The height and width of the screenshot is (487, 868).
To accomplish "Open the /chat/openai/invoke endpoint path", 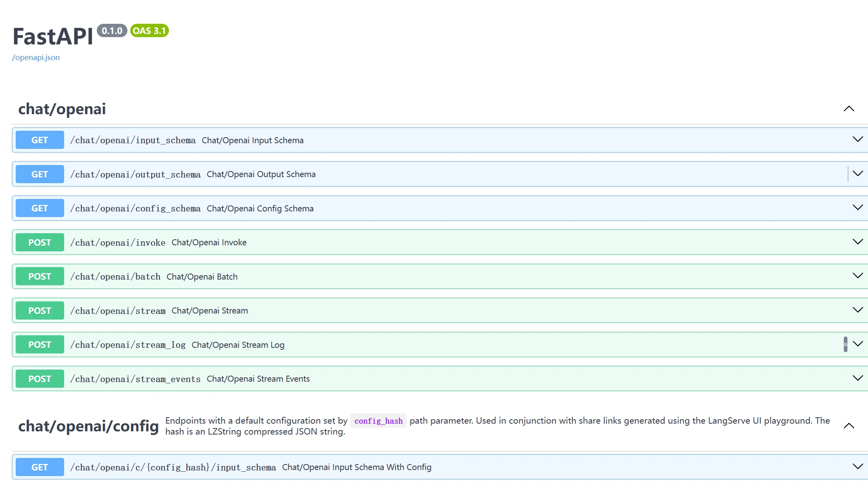I will coord(118,242).
